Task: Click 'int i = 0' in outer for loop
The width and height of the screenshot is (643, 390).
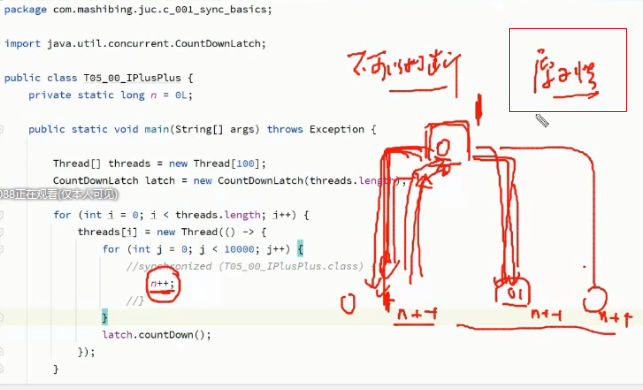Action: point(110,215)
